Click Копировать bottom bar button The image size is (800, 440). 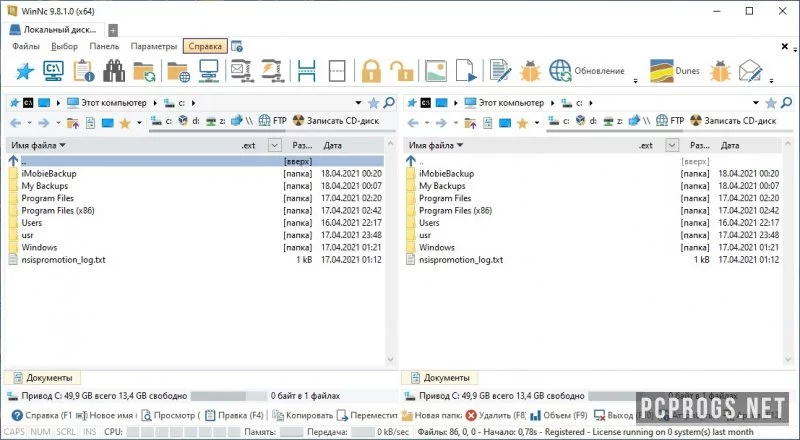(303, 415)
